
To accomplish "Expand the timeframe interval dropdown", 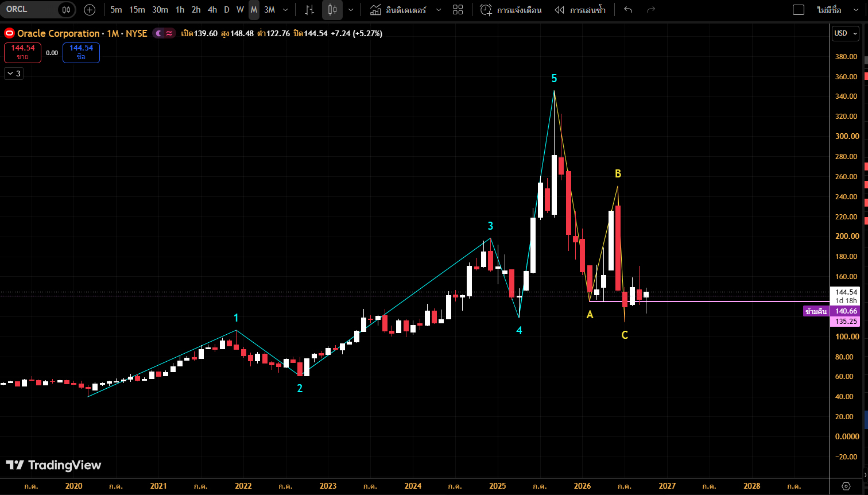I will pos(286,9).
